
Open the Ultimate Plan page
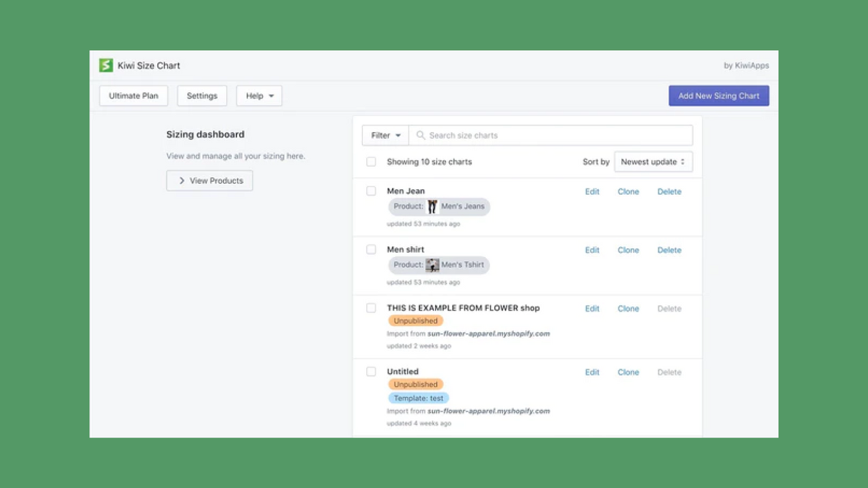(134, 96)
